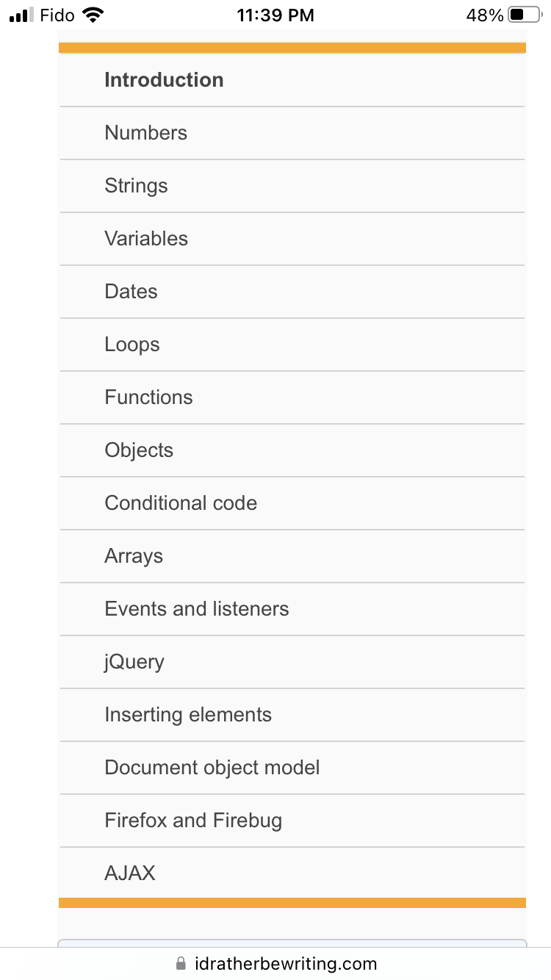Open the Inserting elements topic
The height and width of the screenshot is (980, 551).
tap(188, 715)
